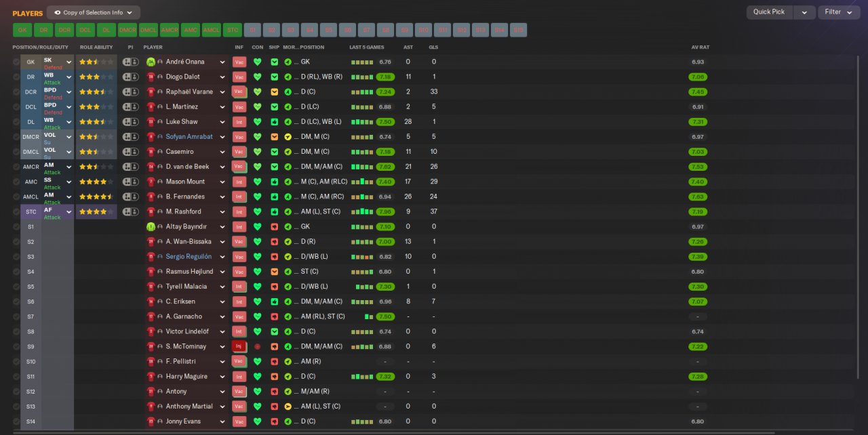Click the 7.63 average rating for B. Fernandes

point(698,197)
